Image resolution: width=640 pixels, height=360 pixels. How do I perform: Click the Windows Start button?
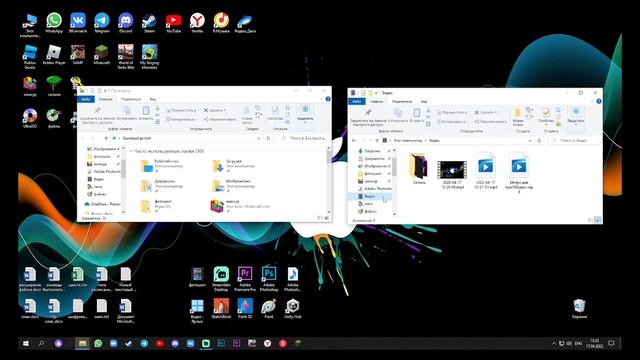click(x=26, y=344)
